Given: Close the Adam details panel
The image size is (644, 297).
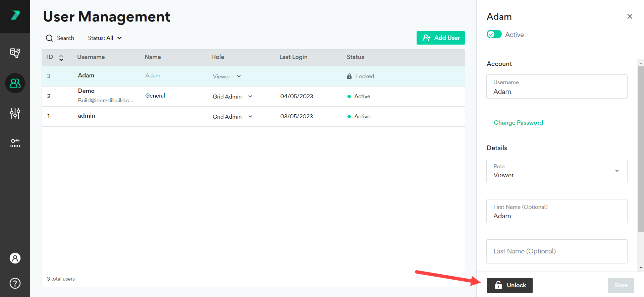Looking at the screenshot, I should (x=630, y=16).
